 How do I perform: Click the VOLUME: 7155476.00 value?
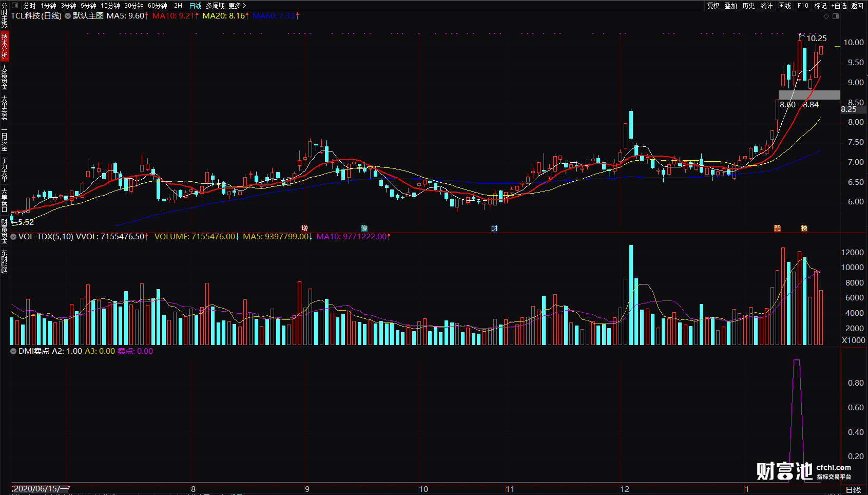pos(197,237)
